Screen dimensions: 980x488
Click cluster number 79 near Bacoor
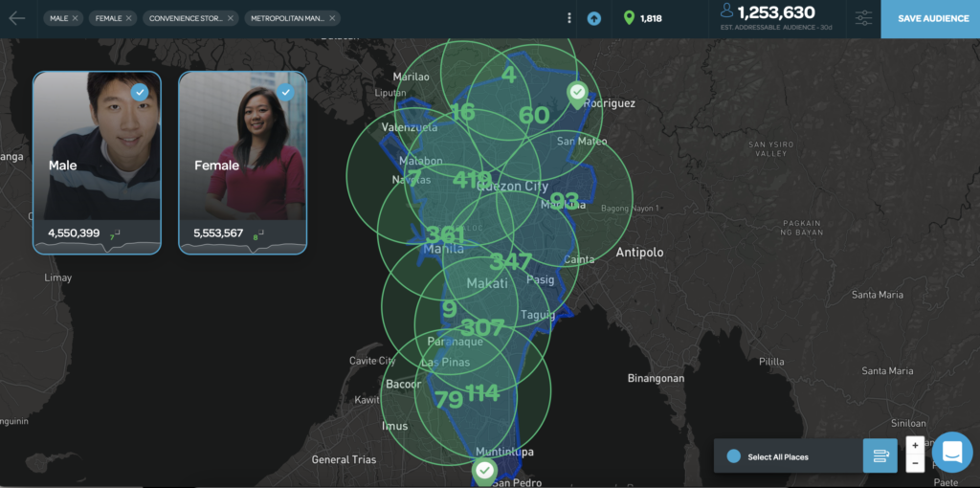(x=449, y=399)
